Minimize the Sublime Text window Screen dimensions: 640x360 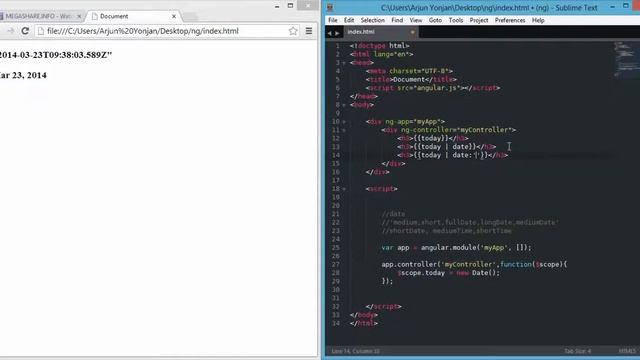click(x=612, y=7)
